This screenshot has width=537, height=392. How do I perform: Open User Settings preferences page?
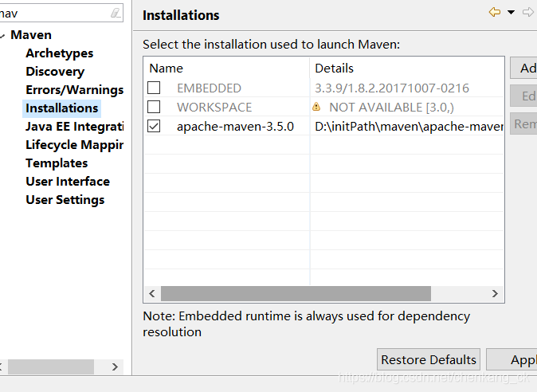coord(65,200)
